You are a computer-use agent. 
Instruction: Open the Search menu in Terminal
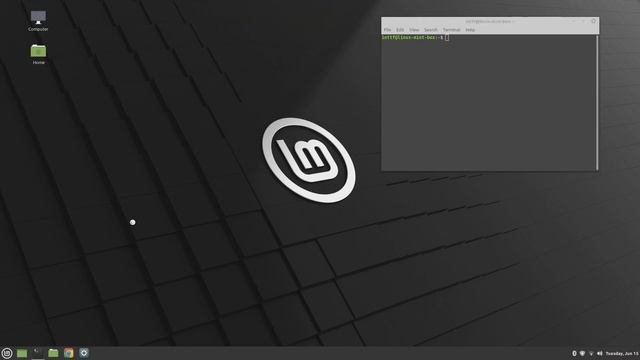(431, 30)
